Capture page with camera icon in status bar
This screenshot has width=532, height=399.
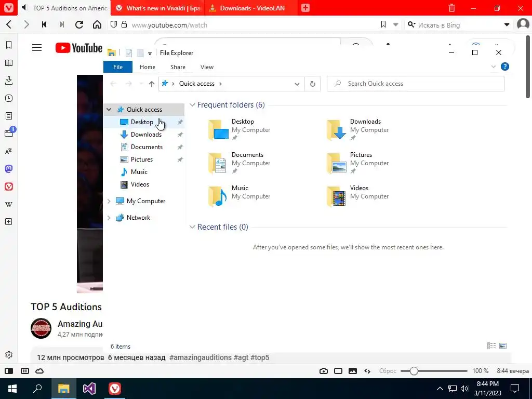pyautogui.click(x=324, y=371)
